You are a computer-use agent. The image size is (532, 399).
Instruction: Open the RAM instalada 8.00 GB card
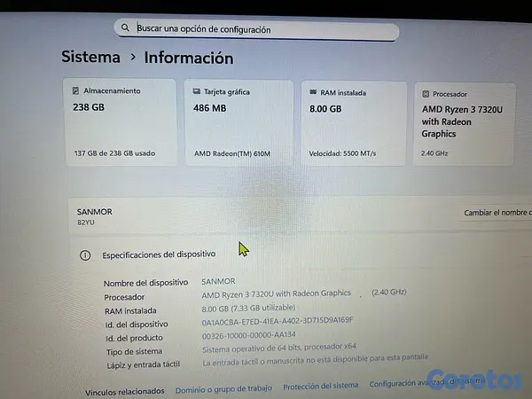354,123
